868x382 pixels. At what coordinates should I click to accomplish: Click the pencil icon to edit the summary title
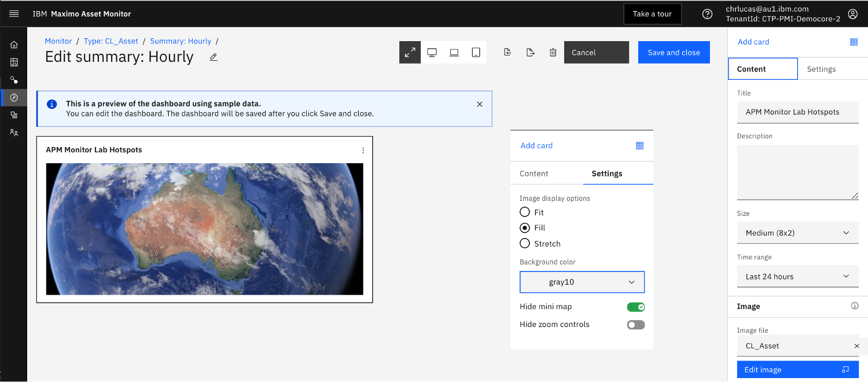point(214,57)
